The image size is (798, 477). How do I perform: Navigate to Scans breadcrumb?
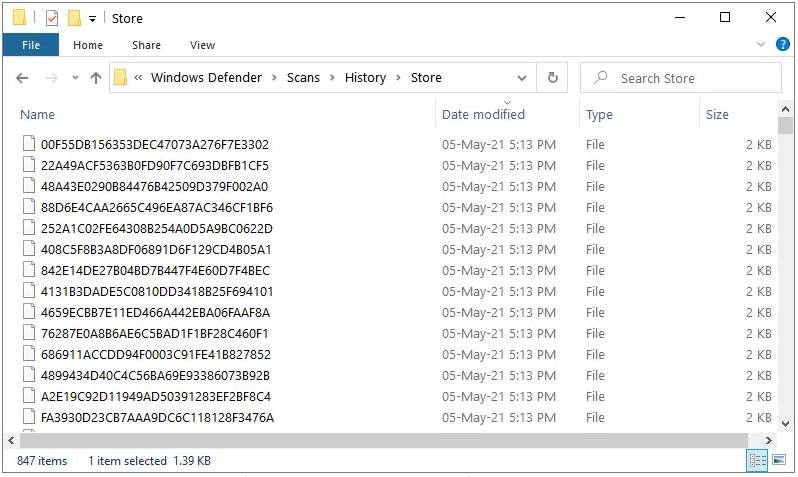(303, 77)
